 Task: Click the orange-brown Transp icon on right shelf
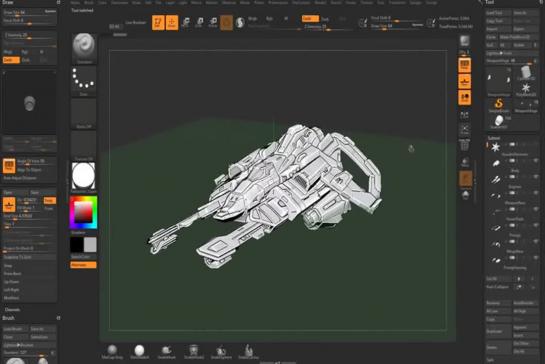[x=465, y=179]
